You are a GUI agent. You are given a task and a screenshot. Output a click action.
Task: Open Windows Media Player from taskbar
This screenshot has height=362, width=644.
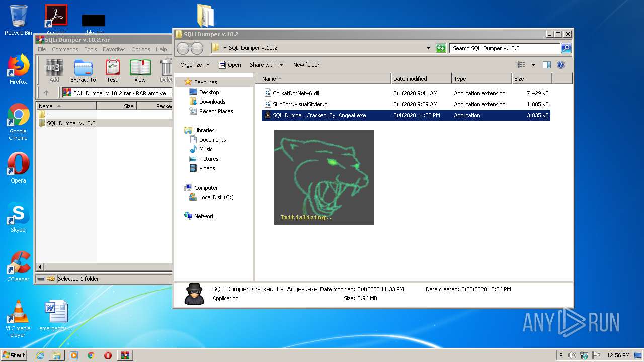click(x=74, y=355)
